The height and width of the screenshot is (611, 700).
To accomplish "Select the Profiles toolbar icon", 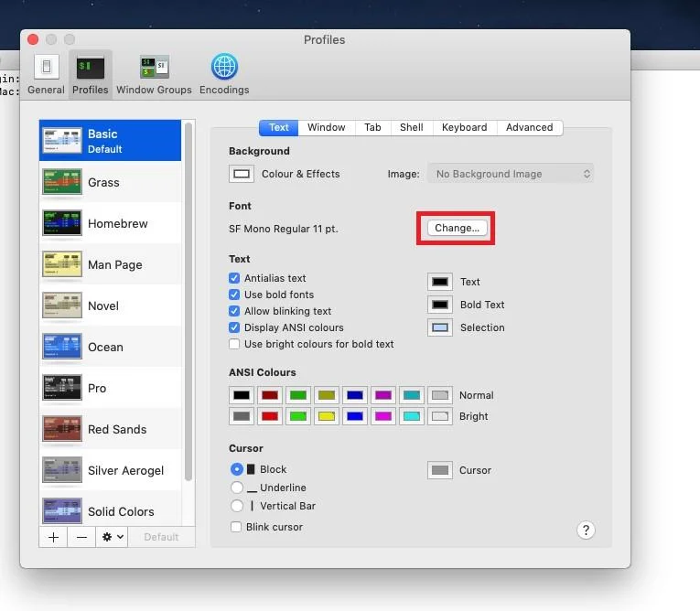I will pos(91,74).
